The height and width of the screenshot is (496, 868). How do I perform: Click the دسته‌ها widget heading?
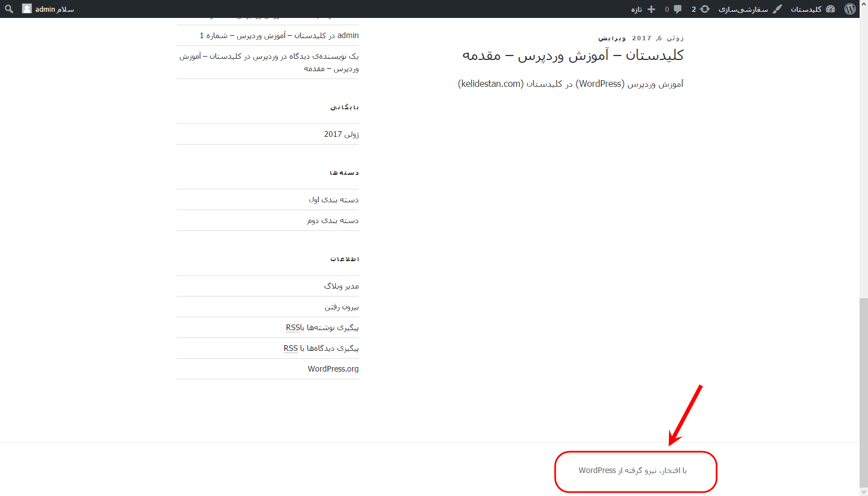344,173
